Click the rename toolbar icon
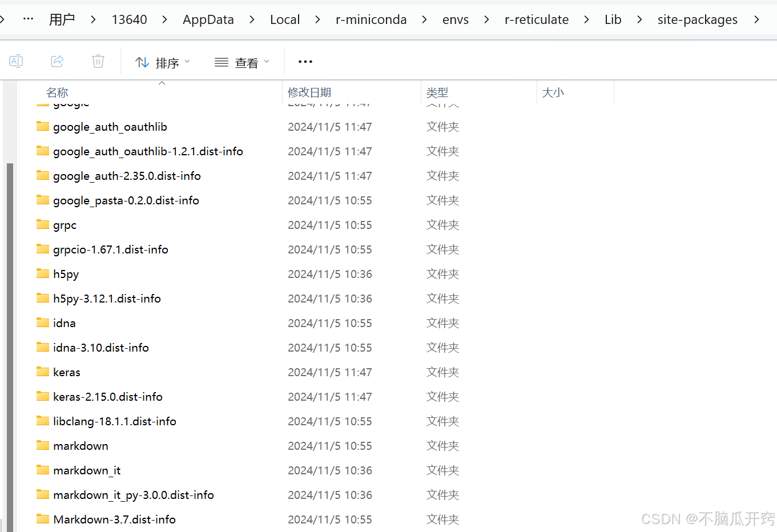This screenshot has height=532, width=777. pyautogui.click(x=16, y=61)
